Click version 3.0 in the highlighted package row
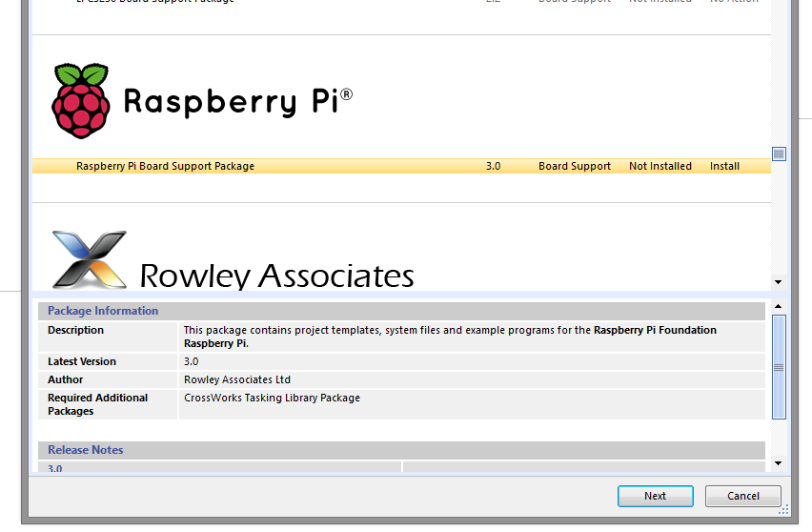 (493, 166)
